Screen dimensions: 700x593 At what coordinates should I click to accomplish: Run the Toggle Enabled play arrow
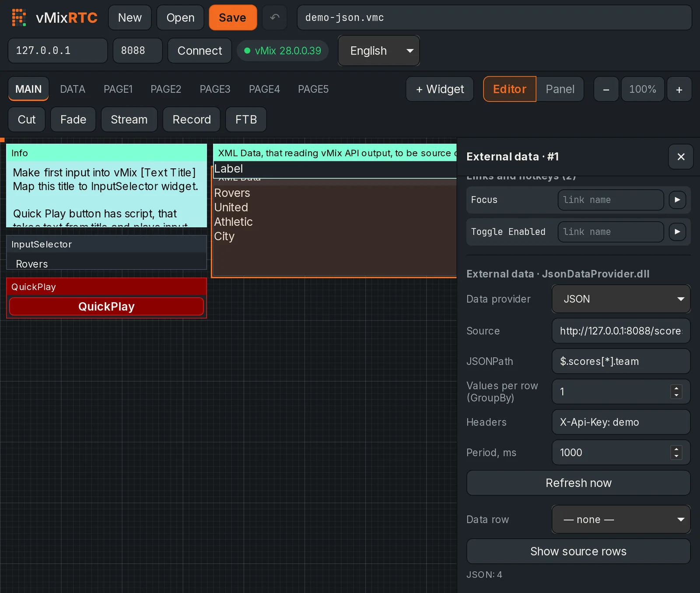point(677,232)
